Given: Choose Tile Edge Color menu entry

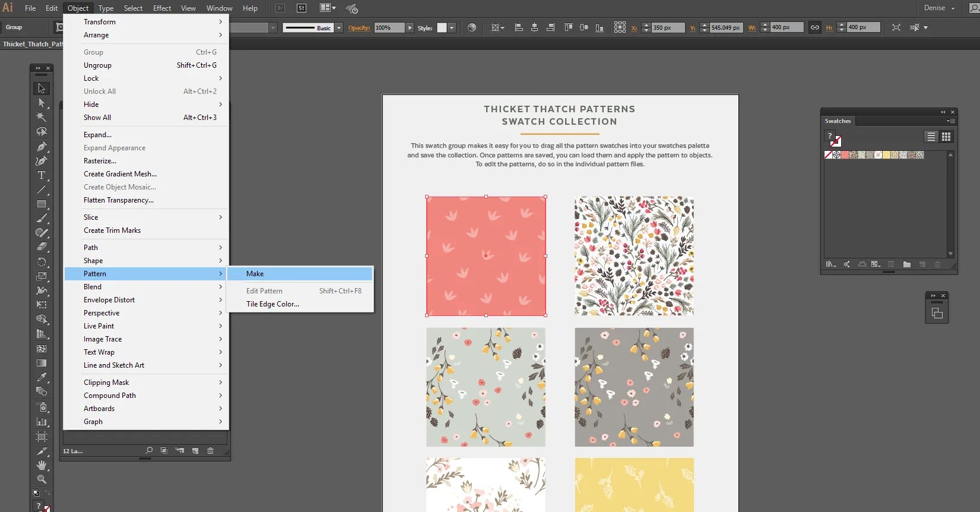Looking at the screenshot, I should (272, 304).
